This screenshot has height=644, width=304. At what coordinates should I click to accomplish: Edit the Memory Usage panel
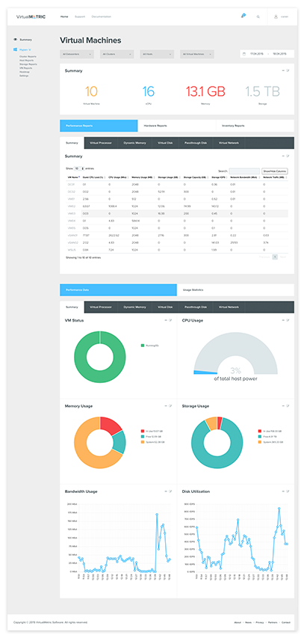pyautogui.click(x=170, y=406)
